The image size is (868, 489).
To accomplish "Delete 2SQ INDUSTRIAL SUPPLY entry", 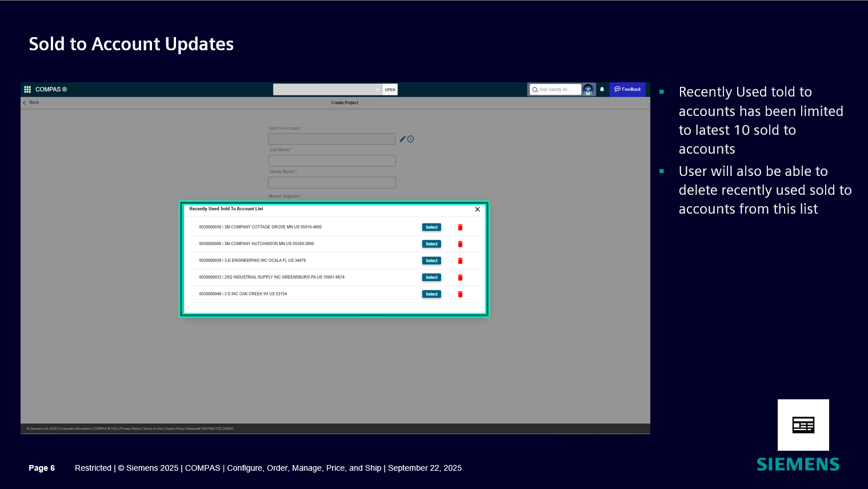I will click(x=460, y=278).
